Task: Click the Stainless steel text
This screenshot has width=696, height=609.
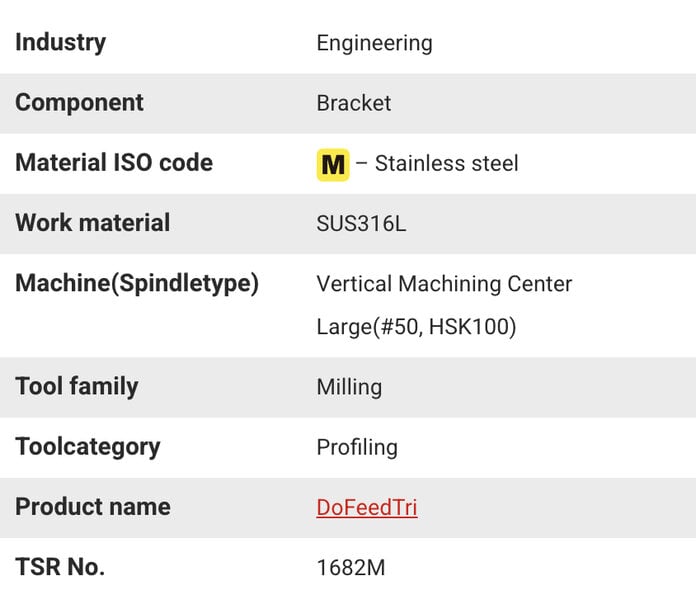Action: point(446,163)
